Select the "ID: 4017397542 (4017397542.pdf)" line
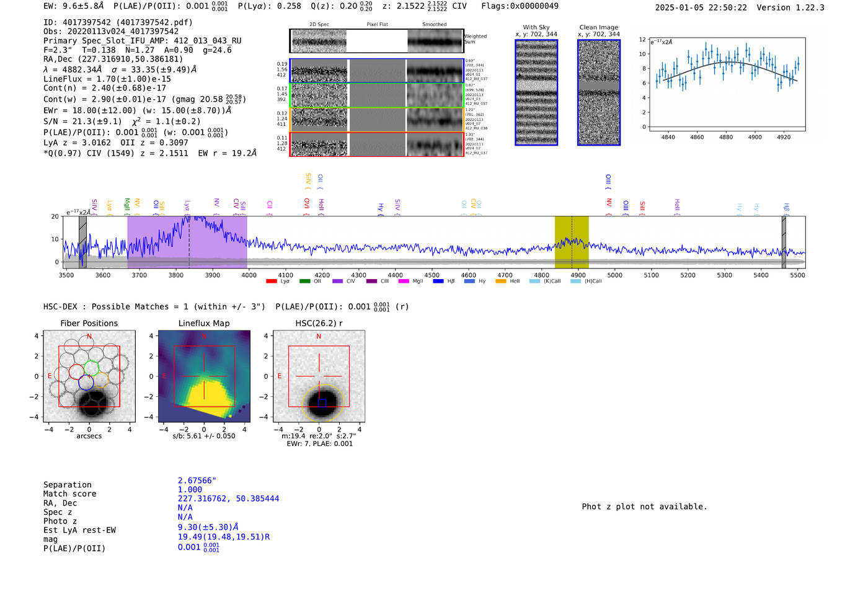Image resolution: width=868 pixels, height=591 pixels. [x=118, y=22]
